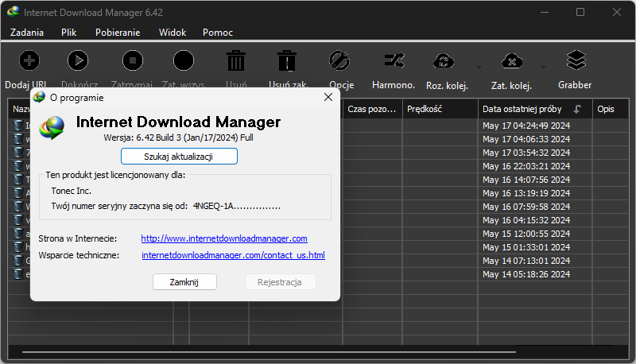Screen dimensions: 636x364
Task: Click the Zamknij button
Action: click(x=184, y=282)
